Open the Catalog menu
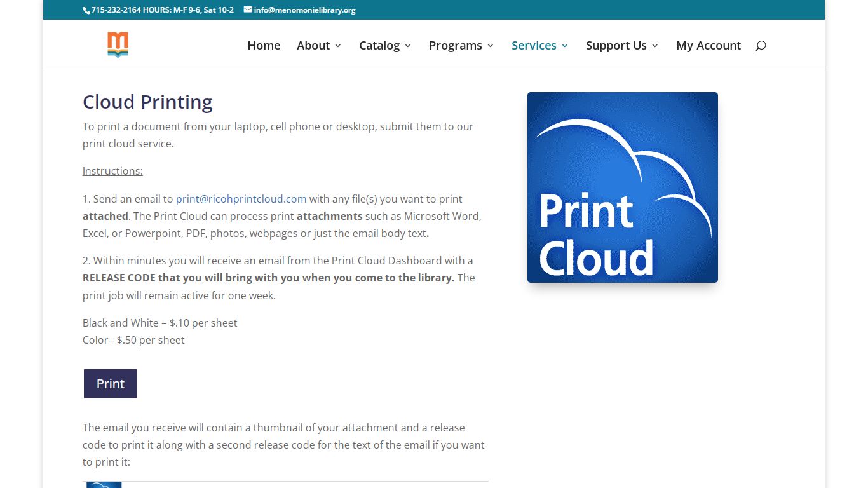This screenshot has height=488, width=868. (379, 46)
